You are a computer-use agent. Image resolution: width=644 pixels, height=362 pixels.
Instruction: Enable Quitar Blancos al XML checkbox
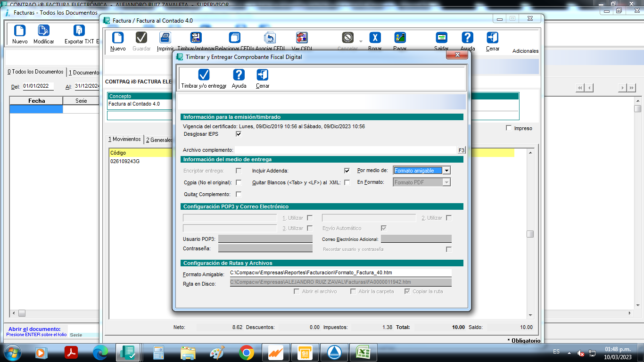click(347, 182)
